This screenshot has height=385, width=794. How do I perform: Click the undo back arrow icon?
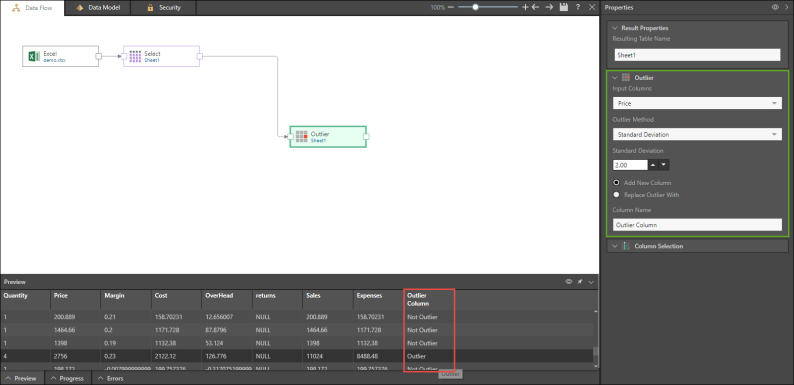(535, 7)
